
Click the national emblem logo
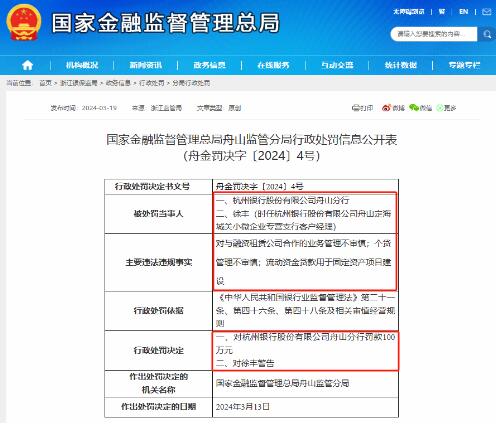(24, 23)
